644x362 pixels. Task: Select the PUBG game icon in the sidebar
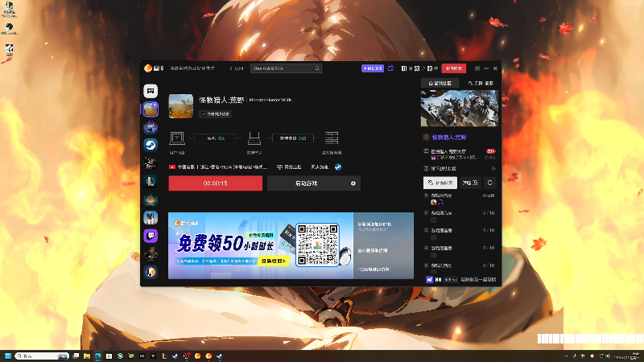point(151,217)
